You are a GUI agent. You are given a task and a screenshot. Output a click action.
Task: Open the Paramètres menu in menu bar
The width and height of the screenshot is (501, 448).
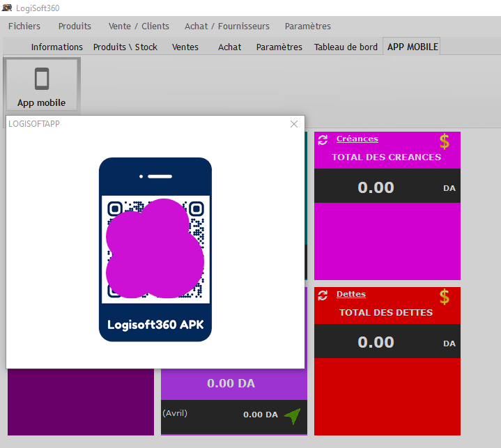pos(308,26)
